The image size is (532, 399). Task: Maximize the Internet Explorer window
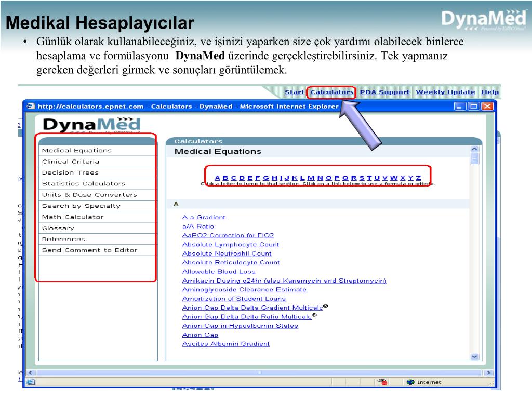click(474, 107)
